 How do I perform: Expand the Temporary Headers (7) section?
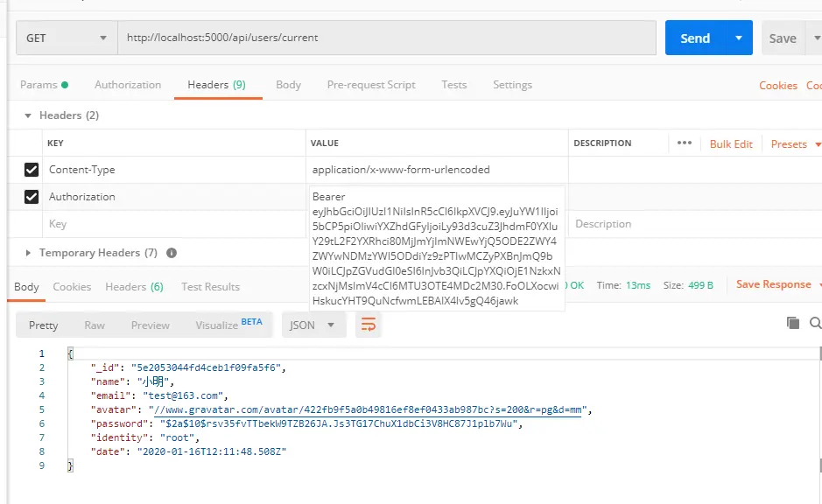[x=28, y=253]
